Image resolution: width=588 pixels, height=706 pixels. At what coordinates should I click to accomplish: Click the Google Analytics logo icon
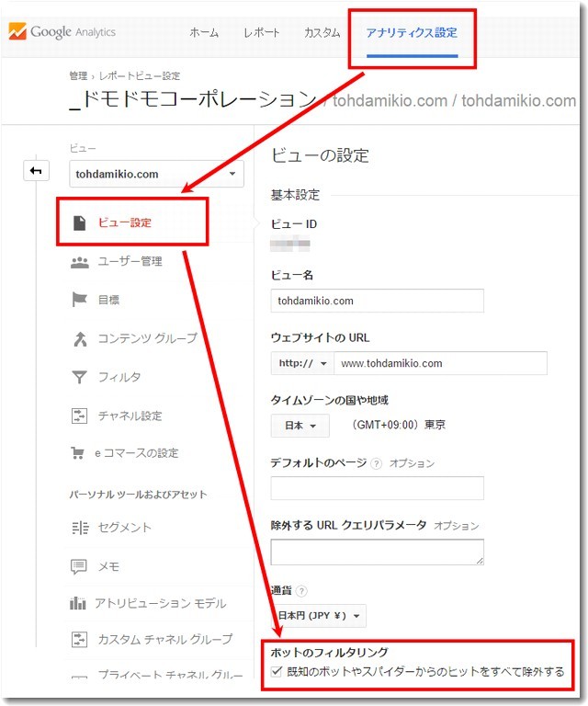[x=17, y=31]
